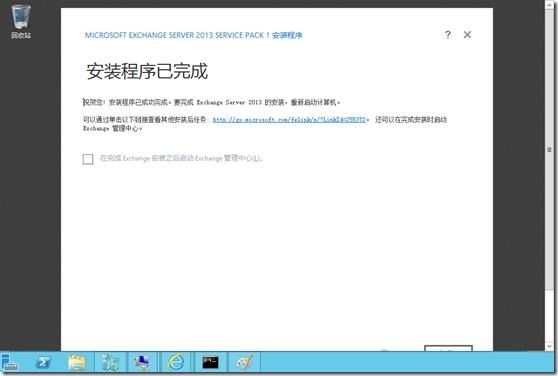Click the scroll down arrow on right scrollbar
Screen dimensions: 558x376
[x=549, y=346]
